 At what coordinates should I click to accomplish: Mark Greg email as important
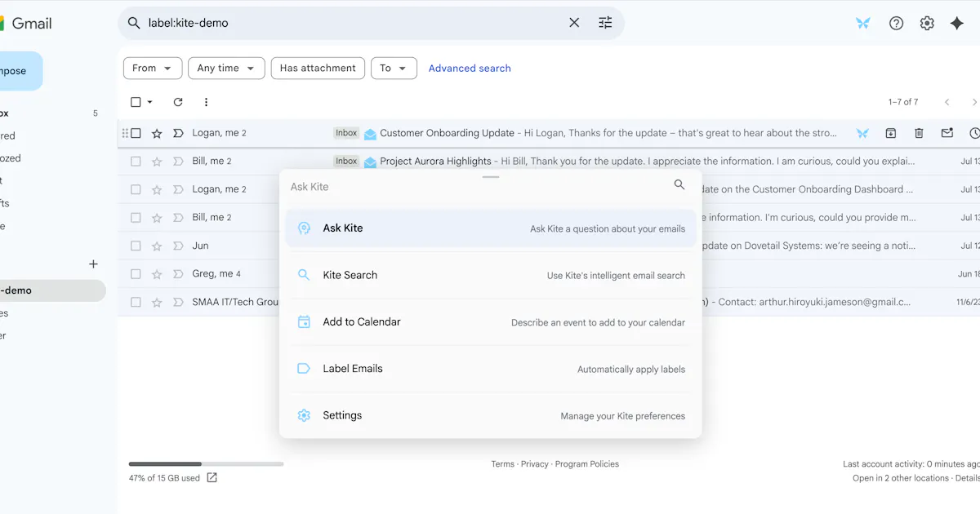[178, 274]
